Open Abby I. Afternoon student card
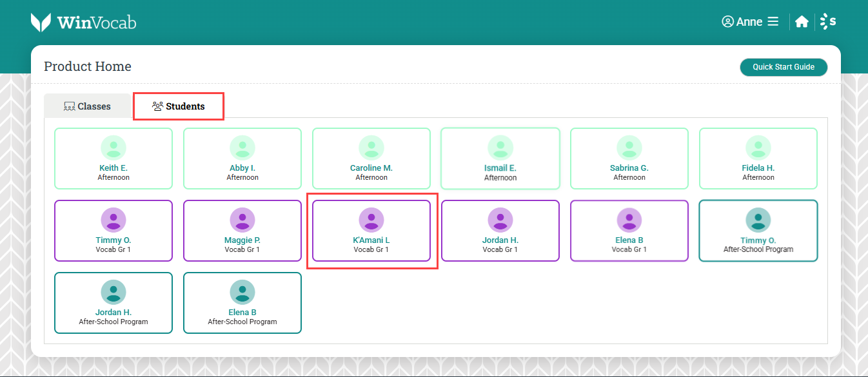The width and height of the screenshot is (868, 377). 242,159
